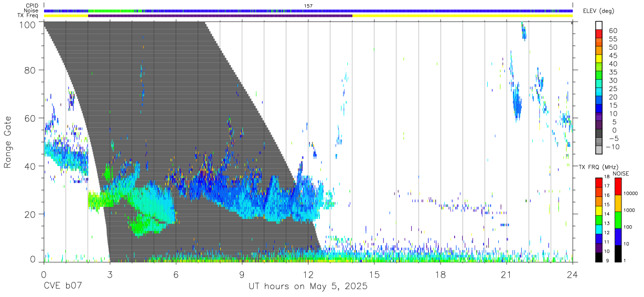Click the y-axis tick label '40'

click(x=31, y=166)
